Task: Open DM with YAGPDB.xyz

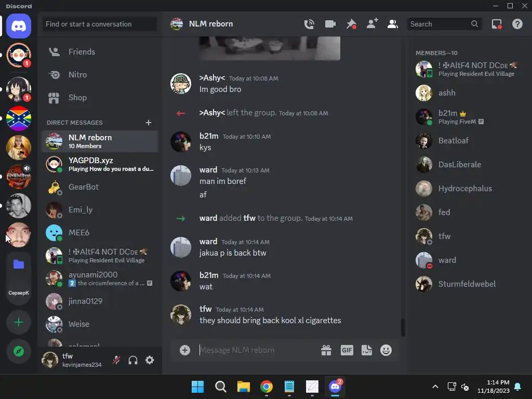Action: (100, 164)
